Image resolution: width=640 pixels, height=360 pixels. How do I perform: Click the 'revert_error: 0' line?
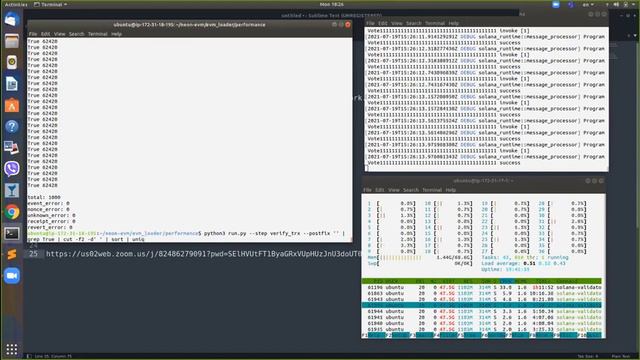(x=50, y=227)
